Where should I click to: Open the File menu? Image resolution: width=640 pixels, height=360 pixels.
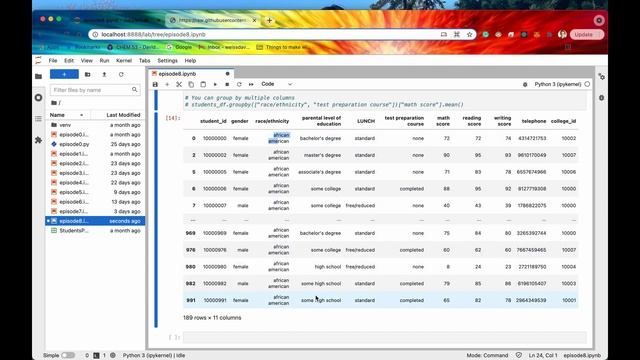point(53,60)
